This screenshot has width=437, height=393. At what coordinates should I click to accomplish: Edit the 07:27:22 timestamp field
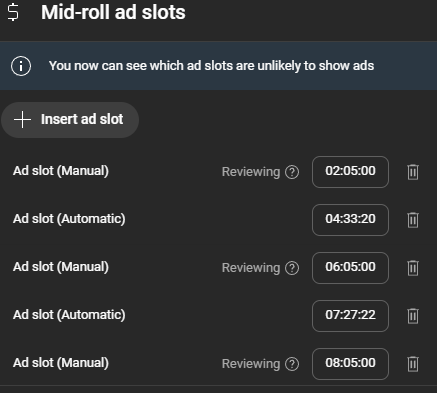[x=350, y=316]
